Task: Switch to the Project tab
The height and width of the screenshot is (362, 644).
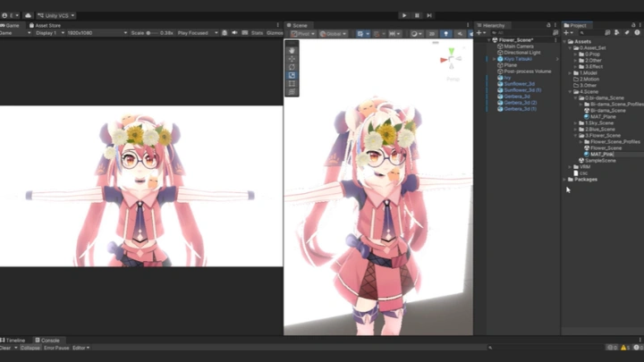Action: pyautogui.click(x=576, y=25)
